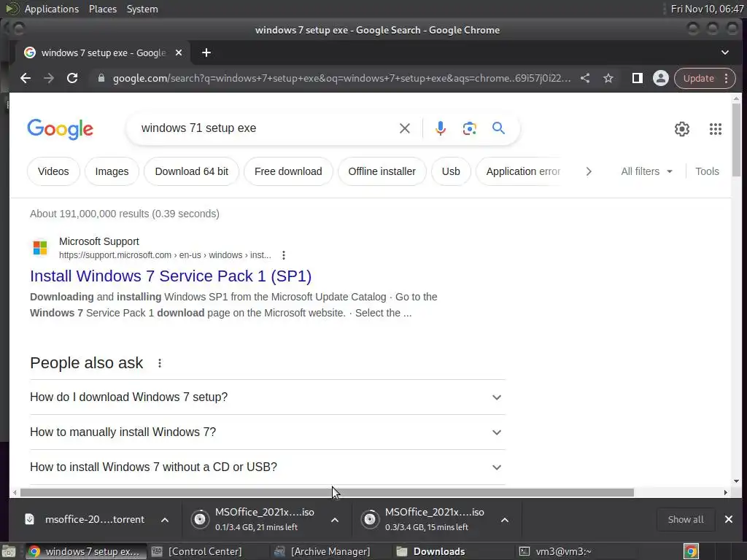Filter results by Videos
747x560 pixels.
[53, 171]
